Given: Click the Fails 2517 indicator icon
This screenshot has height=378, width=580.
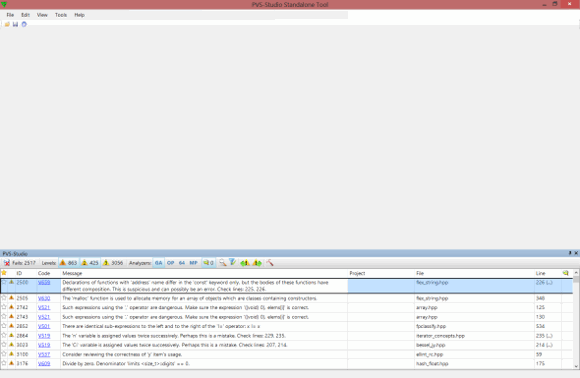Looking at the screenshot, I should 7,263.
